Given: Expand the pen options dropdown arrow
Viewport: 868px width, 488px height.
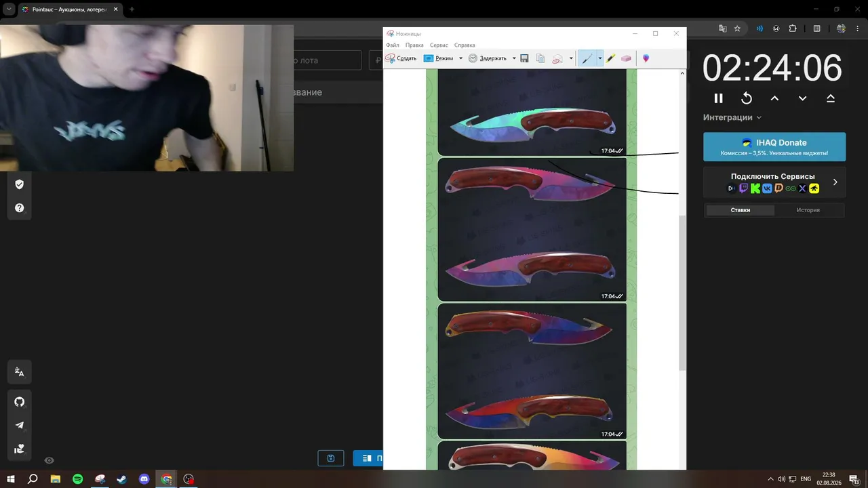Looking at the screenshot, I should click(x=599, y=58).
